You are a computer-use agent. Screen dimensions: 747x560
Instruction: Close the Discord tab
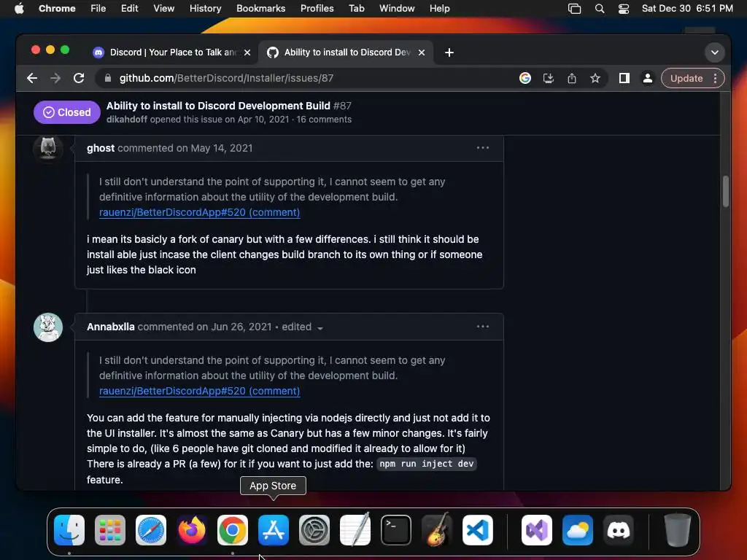pos(247,52)
